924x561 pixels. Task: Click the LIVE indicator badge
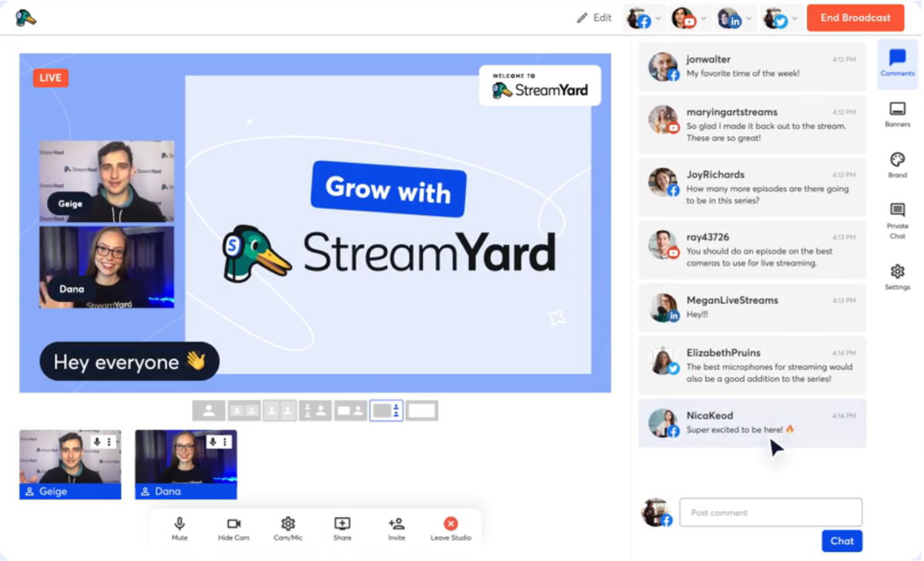pyautogui.click(x=51, y=78)
